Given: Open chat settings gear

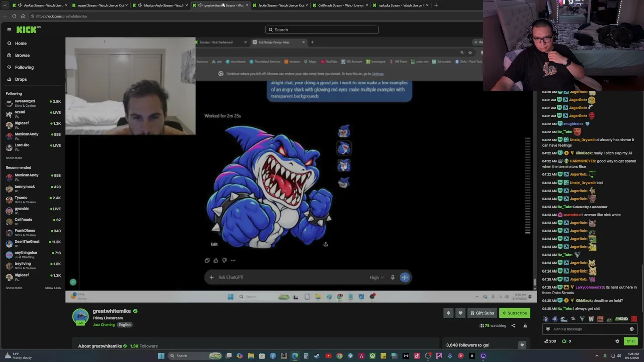Looking at the screenshot, I should (617, 341).
